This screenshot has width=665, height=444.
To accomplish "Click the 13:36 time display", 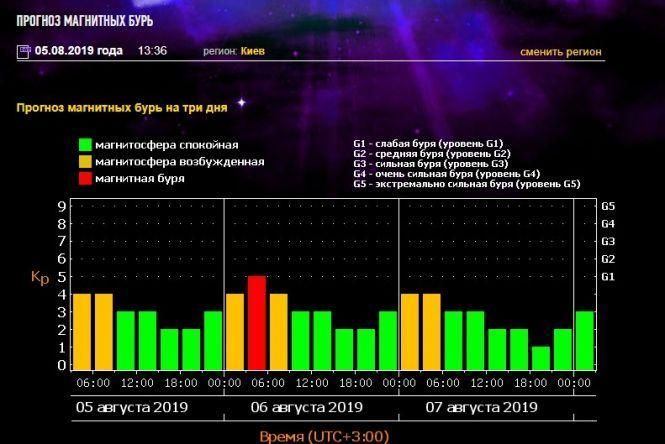I will 152,51.
